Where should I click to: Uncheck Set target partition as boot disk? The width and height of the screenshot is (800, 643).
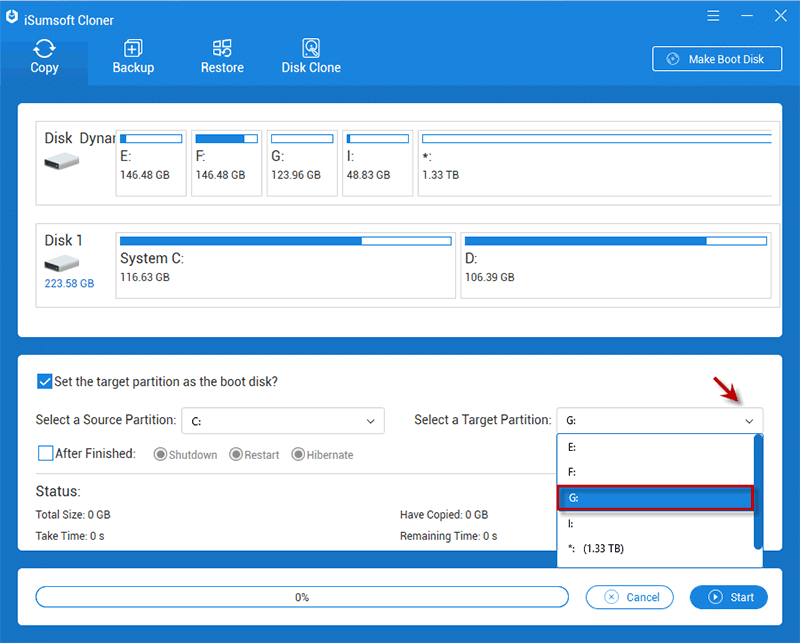(x=44, y=381)
